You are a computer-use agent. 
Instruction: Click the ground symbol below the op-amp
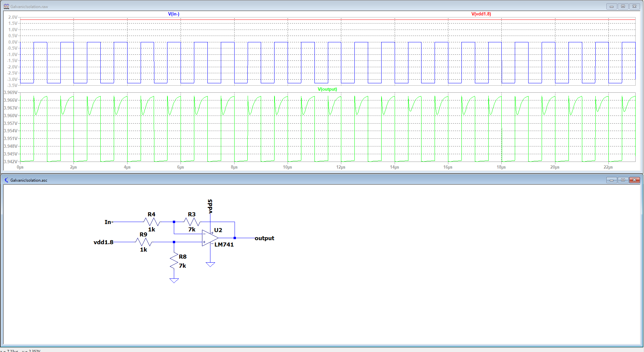click(x=210, y=265)
